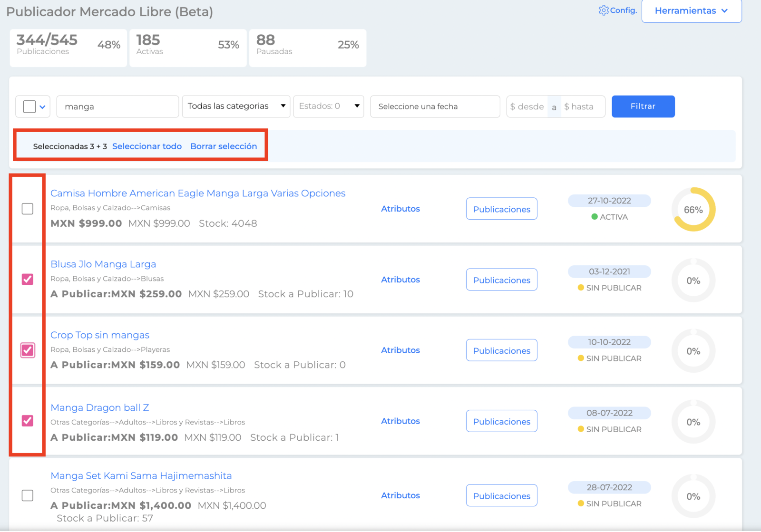Open the 'Todas las categorias' dropdown
This screenshot has width=761, height=532.
[236, 106]
